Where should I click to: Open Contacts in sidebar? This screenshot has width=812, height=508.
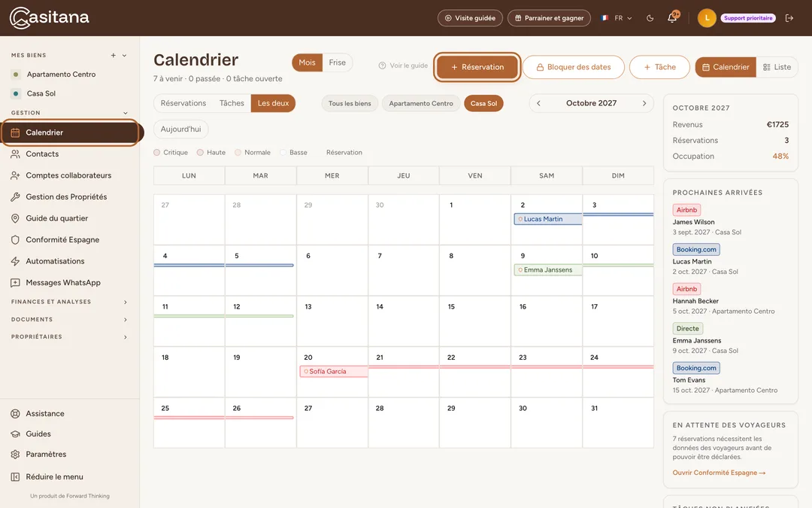click(x=70, y=154)
